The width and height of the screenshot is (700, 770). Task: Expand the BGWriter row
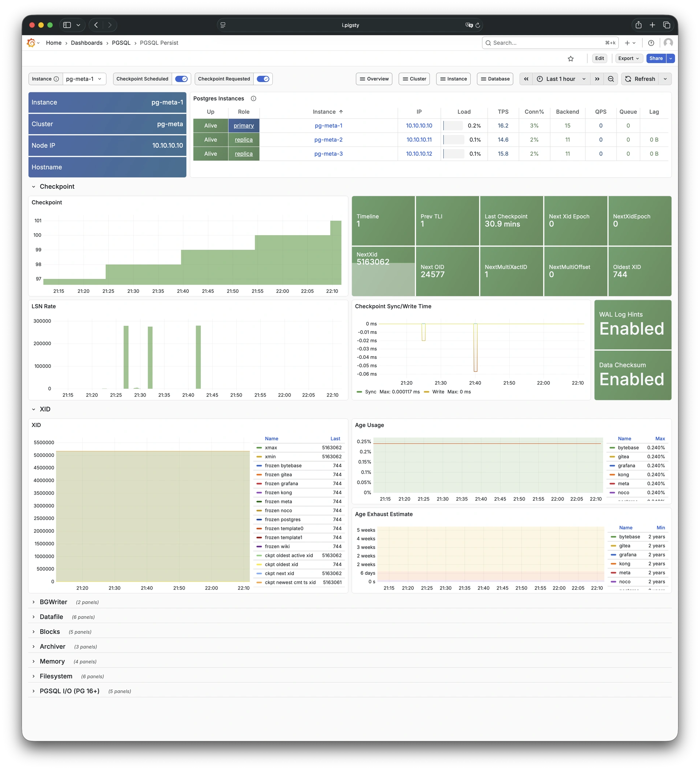coord(53,602)
